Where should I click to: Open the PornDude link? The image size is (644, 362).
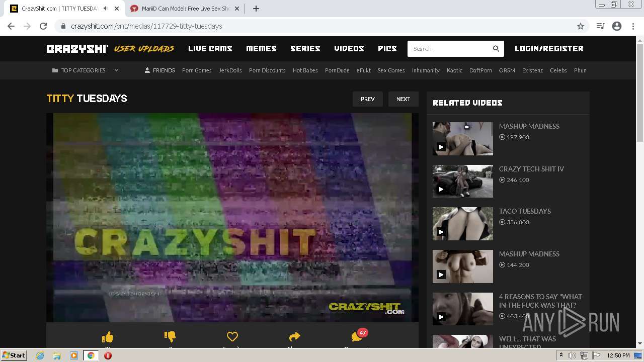pos(337,70)
